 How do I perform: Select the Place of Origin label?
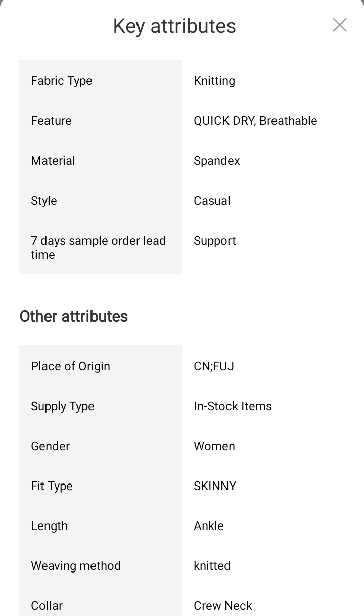(70, 366)
